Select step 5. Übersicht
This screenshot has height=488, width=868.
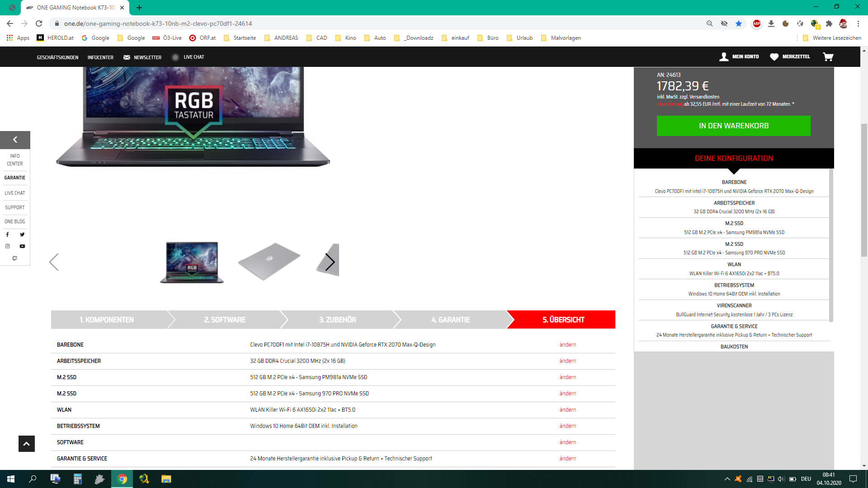click(563, 320)
